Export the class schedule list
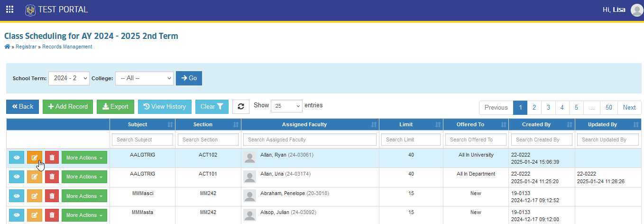 115,107
